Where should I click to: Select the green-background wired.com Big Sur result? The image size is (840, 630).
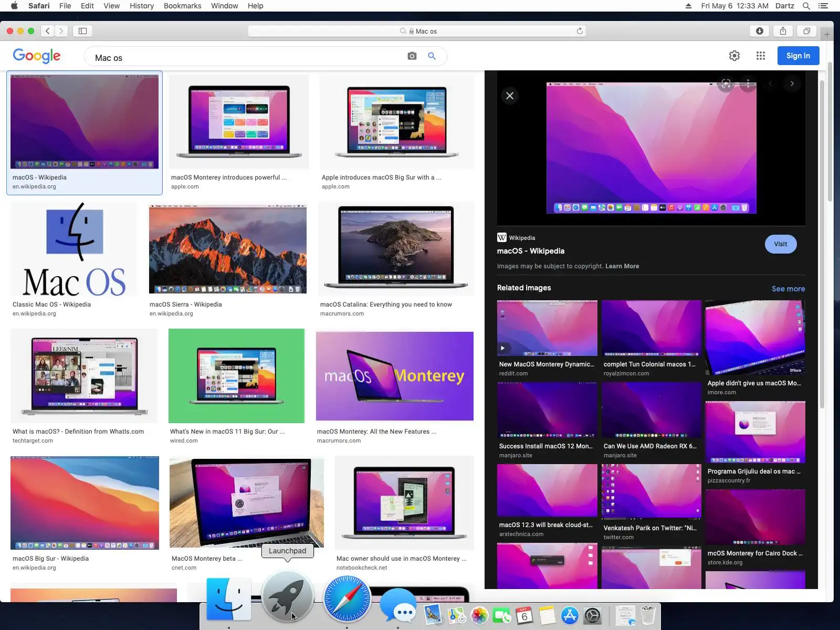click(x=236, y=376)
